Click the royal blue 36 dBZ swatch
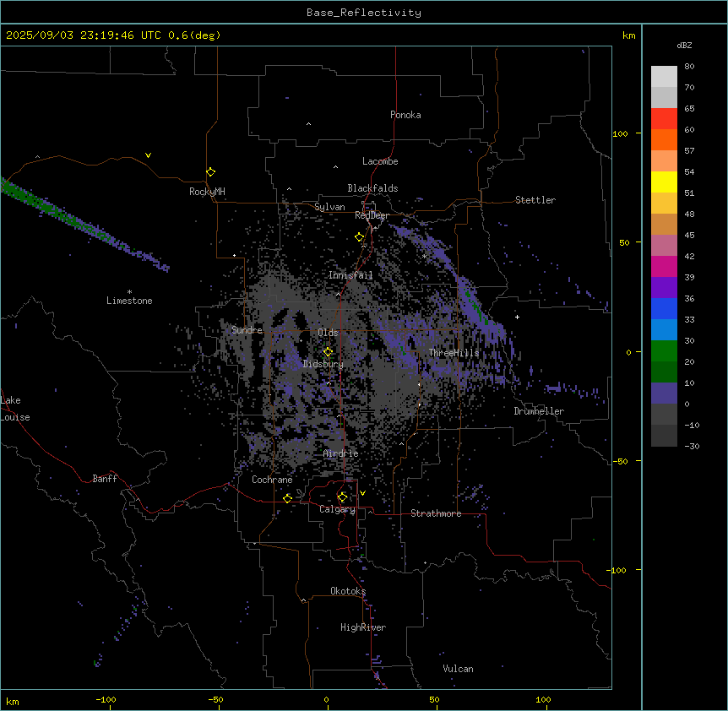The width and height of the screenshot is (728, 711). (x=664, y=308)
